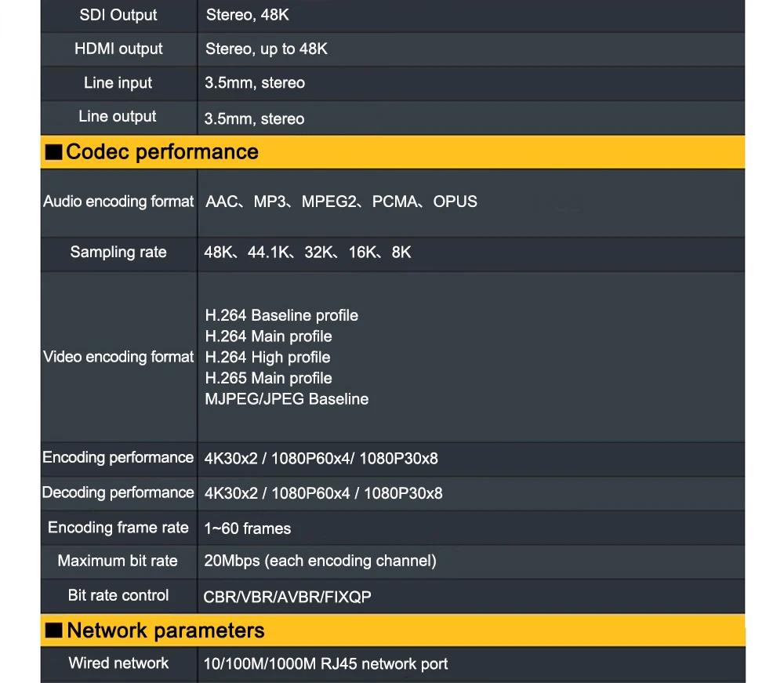Click the SDI Output row label

point(118,15)
